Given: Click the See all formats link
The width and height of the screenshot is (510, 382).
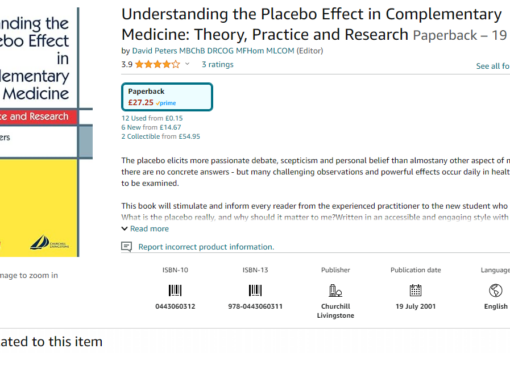Looking at the screenshot, I should click(x=493, y=66).
